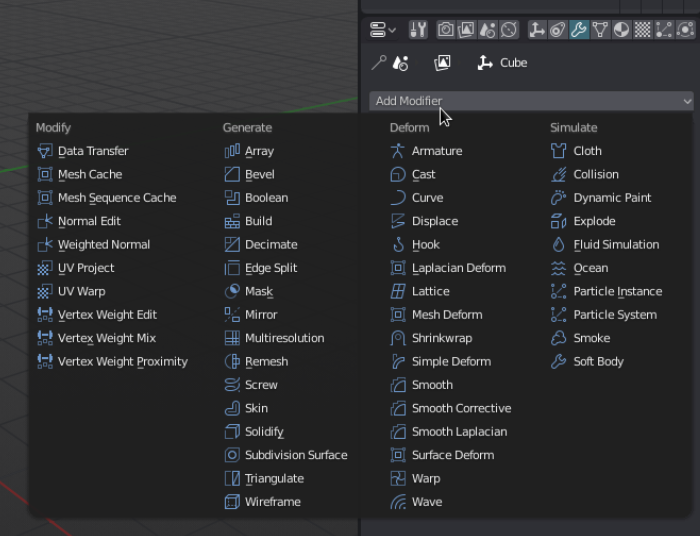Click the Cube object breadcrumb
The height and width of the screenshot is (536, 700).
pos(502,62)
